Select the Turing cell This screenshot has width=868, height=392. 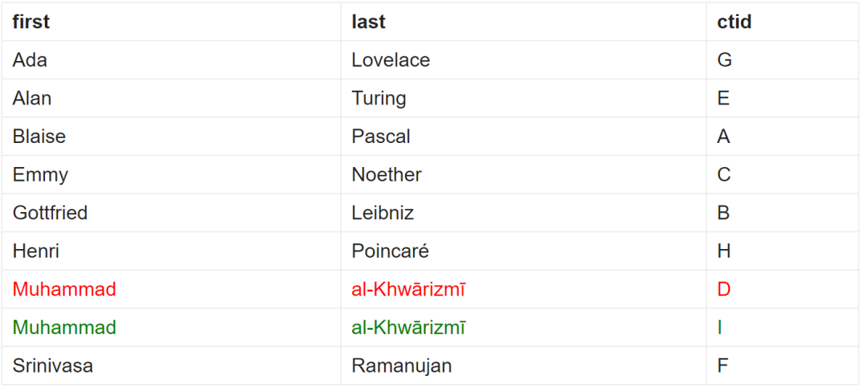click(x=379, y=98)
